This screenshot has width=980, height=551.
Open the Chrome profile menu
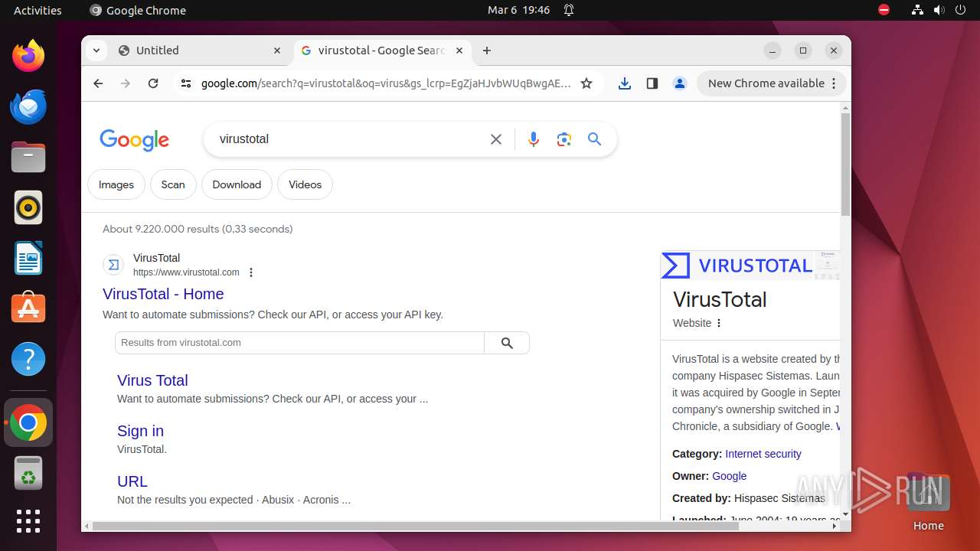[x=680, y=83]
